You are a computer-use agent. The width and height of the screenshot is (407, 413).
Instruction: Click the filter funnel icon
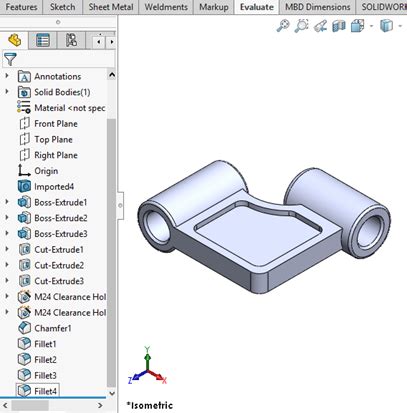pos(10,59)
